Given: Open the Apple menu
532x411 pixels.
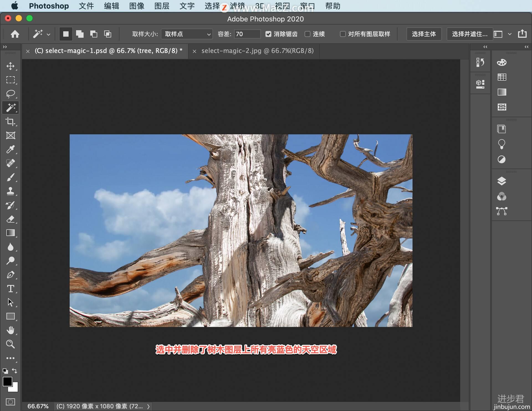Looking at the screenshot, I should click(15, 6).
